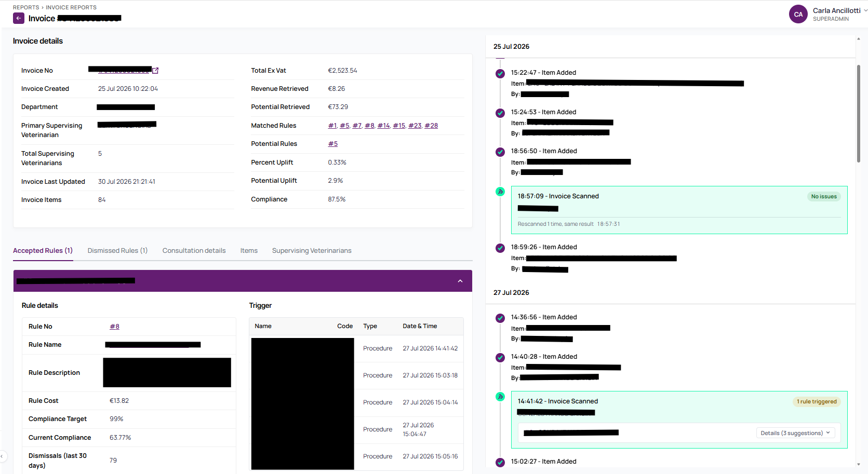The height and width of the screenshot is (474, 868).
Task: Open the Items tab
Action: [249, 251]
